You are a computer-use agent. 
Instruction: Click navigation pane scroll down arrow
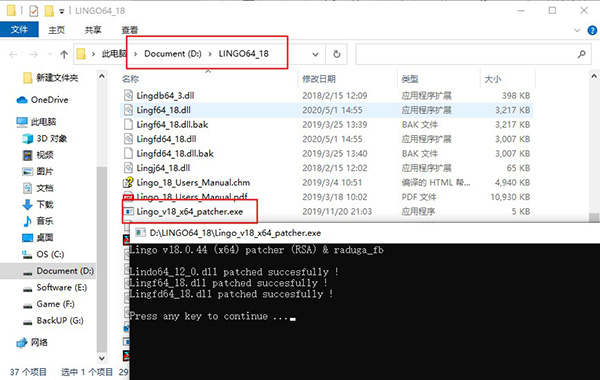tap(102, 359)
